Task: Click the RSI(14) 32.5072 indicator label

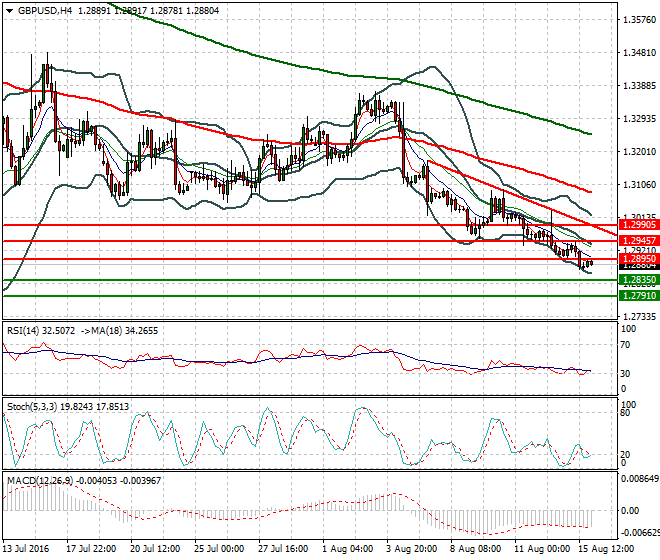Action: (x=41, y=331)
